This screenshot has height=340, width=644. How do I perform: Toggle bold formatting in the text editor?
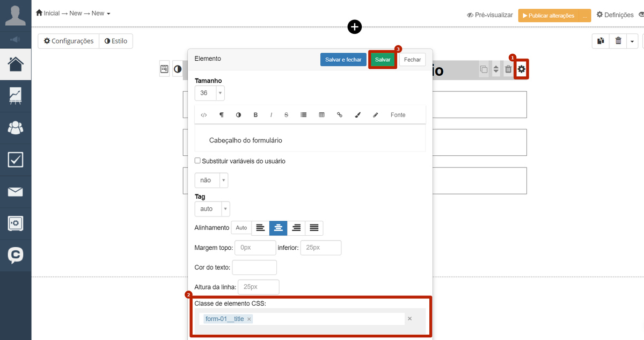click(x=255, y=115)
